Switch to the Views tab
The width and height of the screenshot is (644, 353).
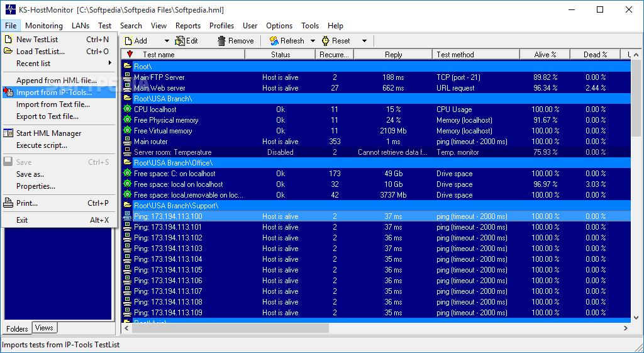click(x=44, y=328)
